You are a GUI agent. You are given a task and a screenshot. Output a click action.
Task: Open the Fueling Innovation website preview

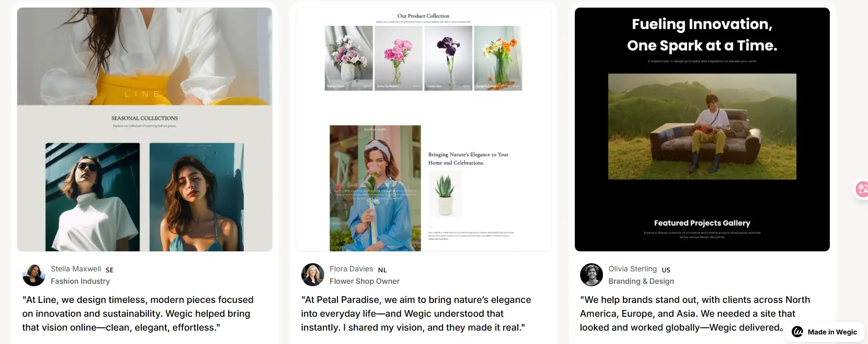702,129
